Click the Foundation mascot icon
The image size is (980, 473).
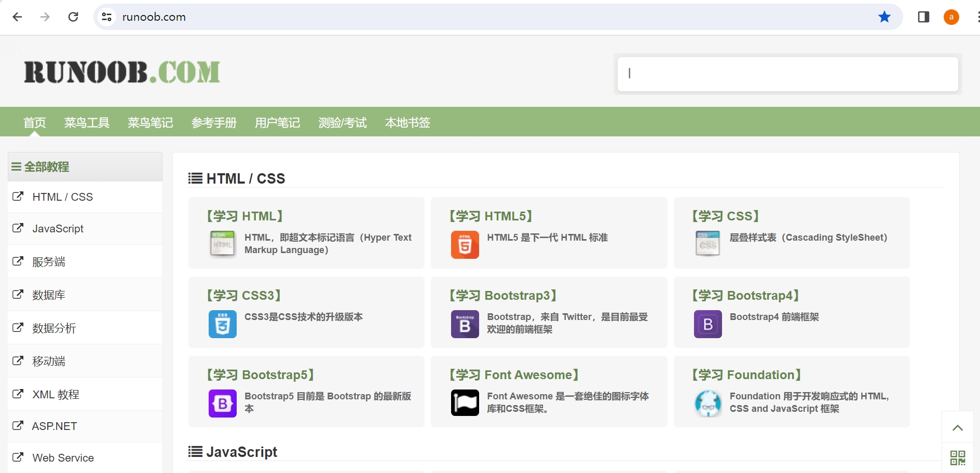[707, 404]
